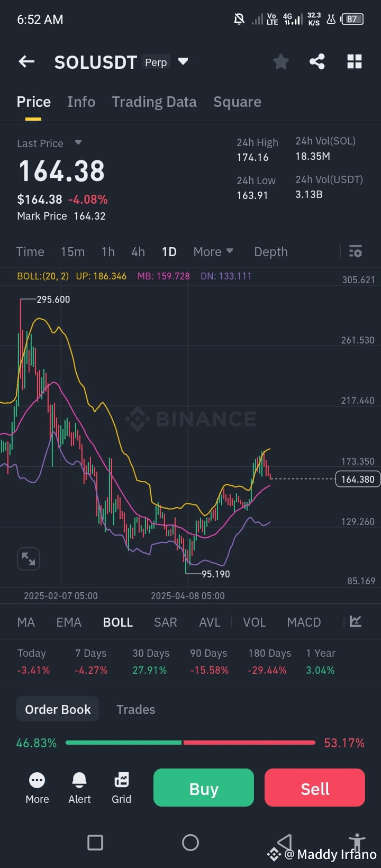Open the Depth chart view
381x868 pixels.
(271, 252)
